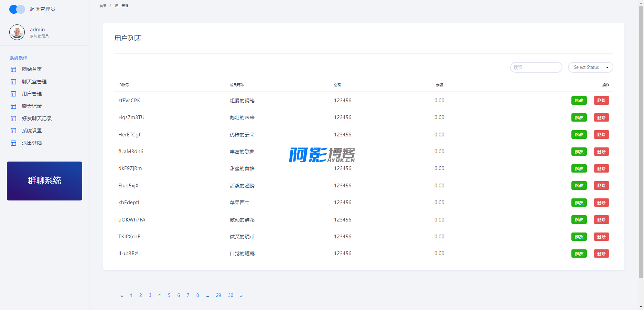Click the 首页 breadcrumb link

pos(103,6)
